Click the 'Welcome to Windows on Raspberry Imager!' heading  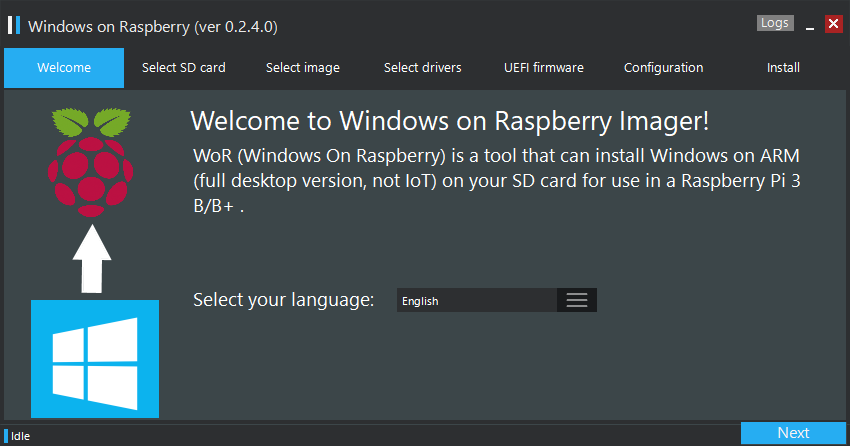click(x=449, y=121)
